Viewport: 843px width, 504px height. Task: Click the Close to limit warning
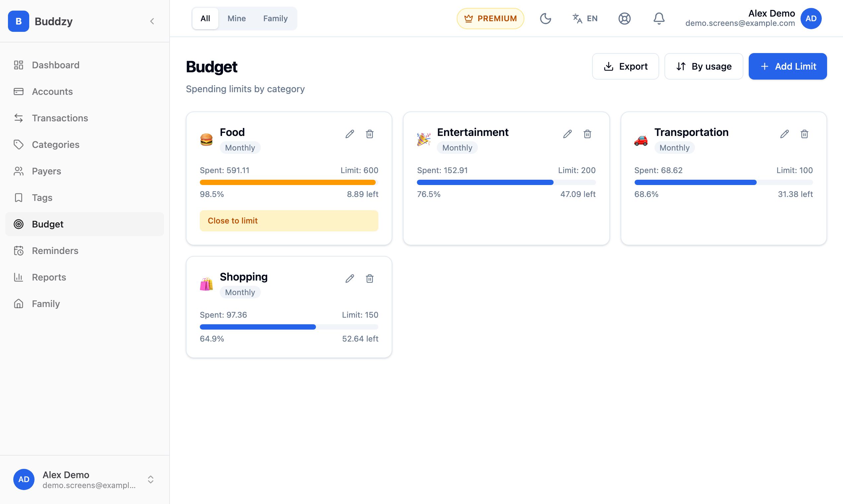tap(289, 221)
